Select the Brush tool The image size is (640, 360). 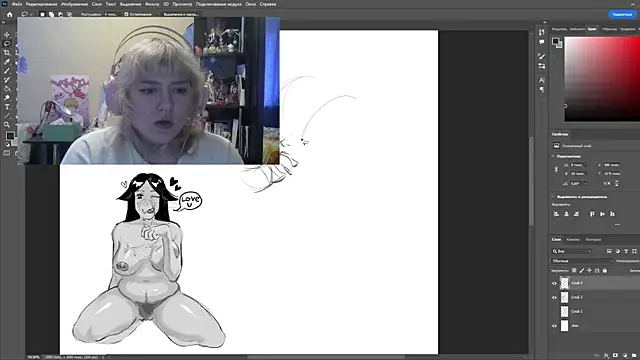7,71
